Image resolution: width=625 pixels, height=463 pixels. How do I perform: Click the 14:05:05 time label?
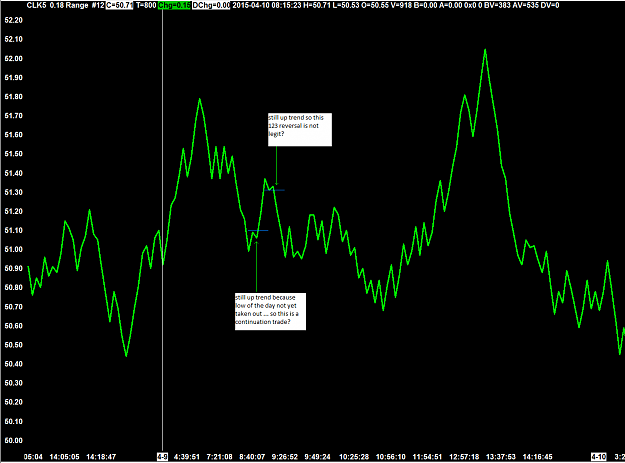pos(65,457)
